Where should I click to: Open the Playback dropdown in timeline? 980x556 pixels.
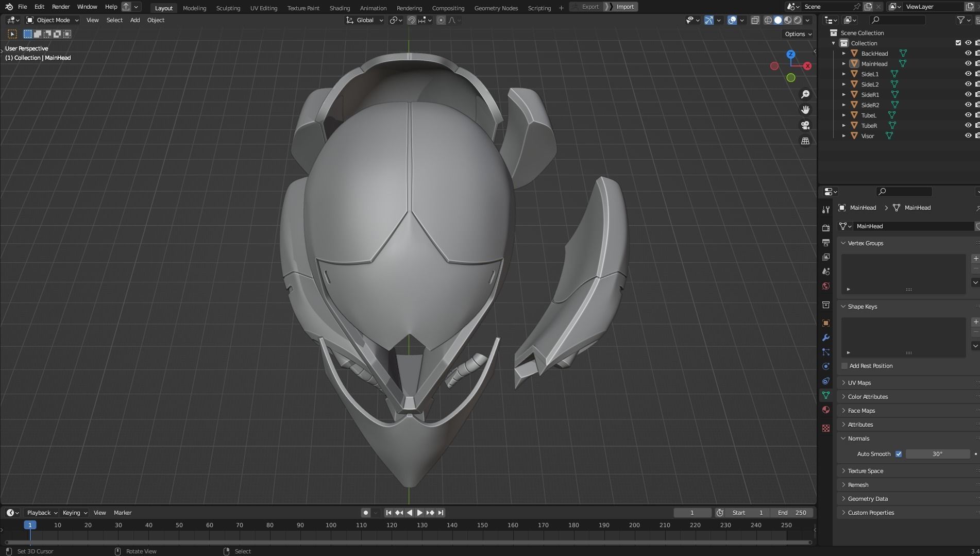click(42, 513)
